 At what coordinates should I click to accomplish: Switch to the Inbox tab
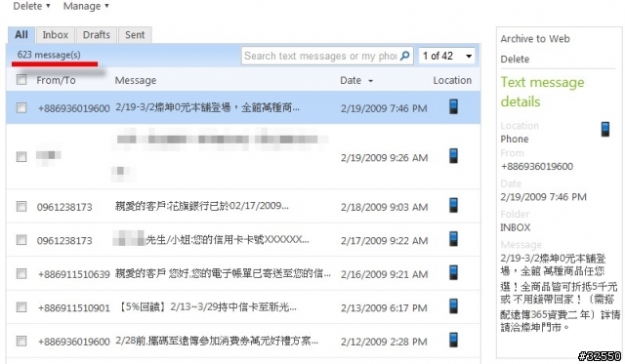[x=56, y=35]
